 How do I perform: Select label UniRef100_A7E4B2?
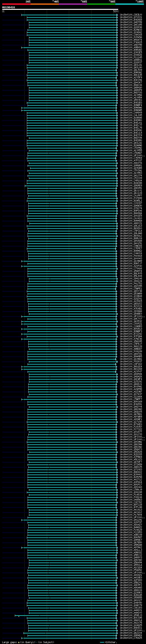click(131, 309)
